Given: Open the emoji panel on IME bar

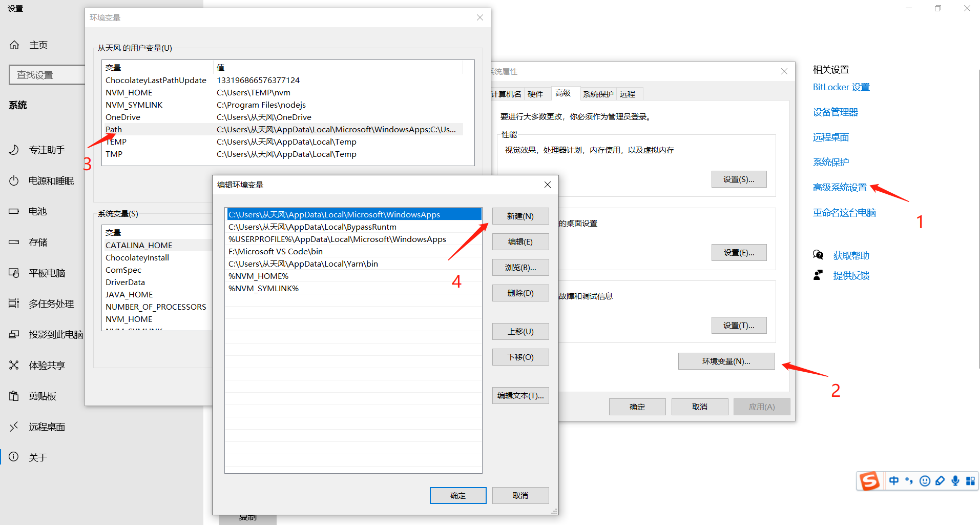Looking at the screenshot, I should pos(925,481).
